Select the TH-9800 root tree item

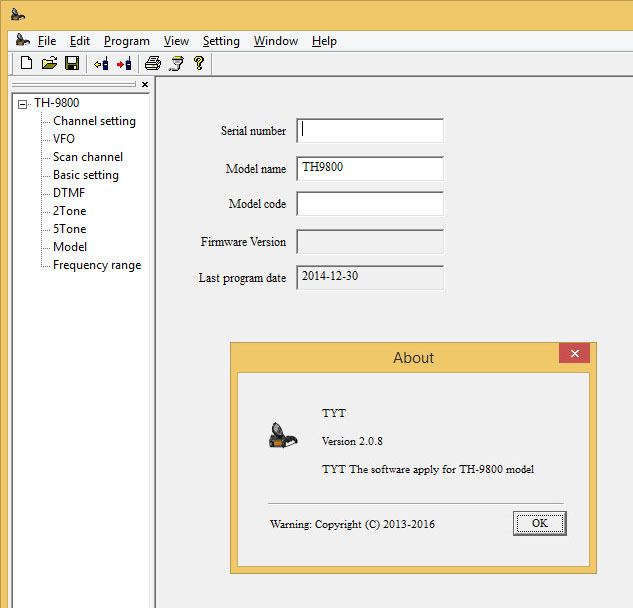click(57, 103)
